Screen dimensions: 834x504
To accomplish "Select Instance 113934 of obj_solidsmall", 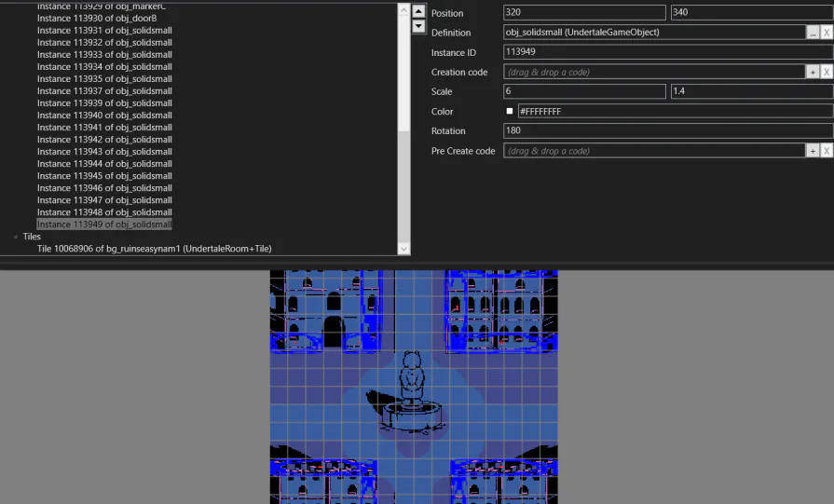I will tap(104, 67).
